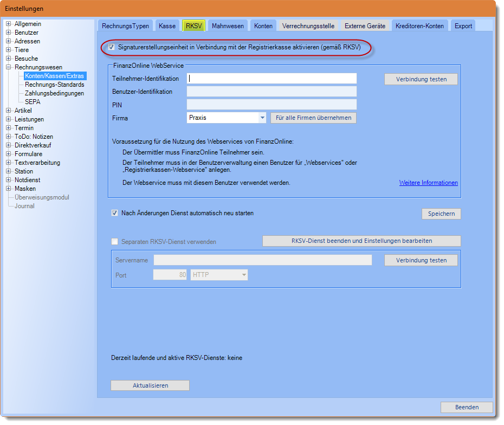Switch to the Kasse tab
Screen dimensions: 504x425
(167, 25)
